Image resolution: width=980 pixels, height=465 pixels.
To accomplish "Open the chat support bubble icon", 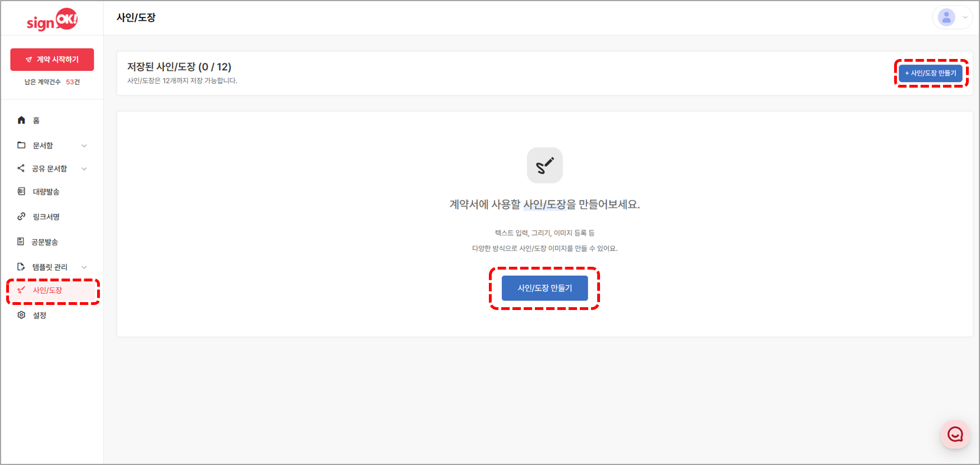I will point(955,434).
